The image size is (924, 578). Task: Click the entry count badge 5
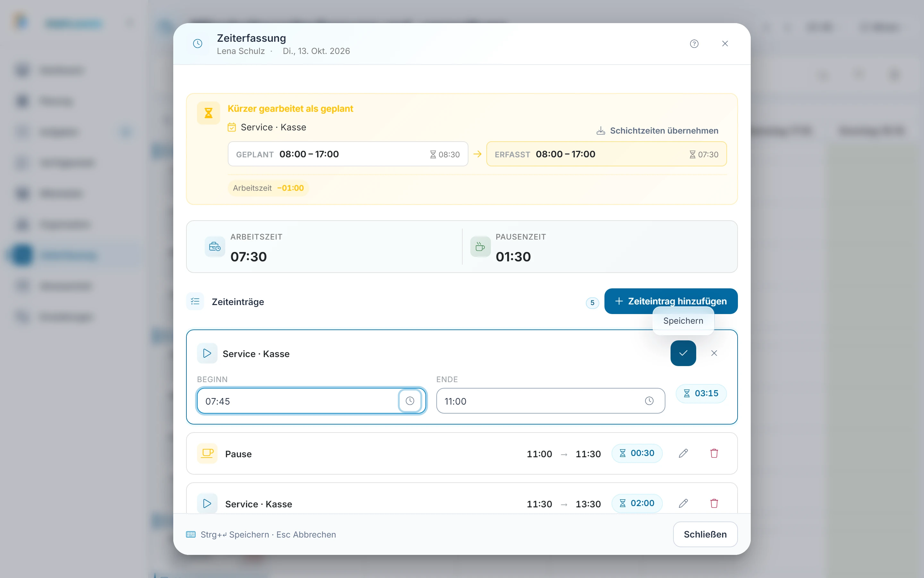point(592,303)
